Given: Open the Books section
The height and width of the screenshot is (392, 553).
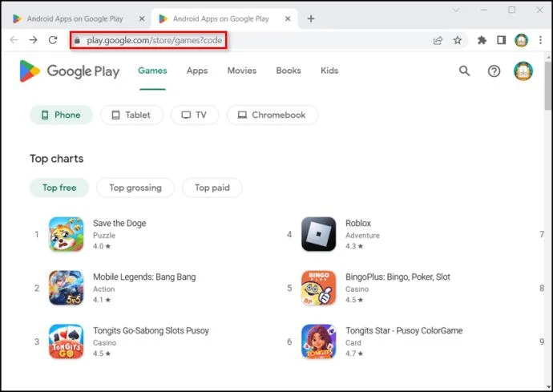Looking at the screenshot, I should [x=289, y=71].
